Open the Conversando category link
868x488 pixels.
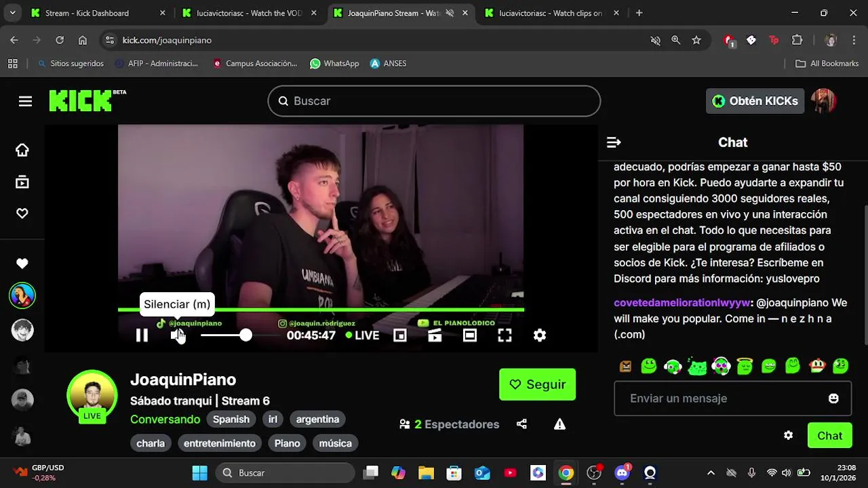point(165,420)
